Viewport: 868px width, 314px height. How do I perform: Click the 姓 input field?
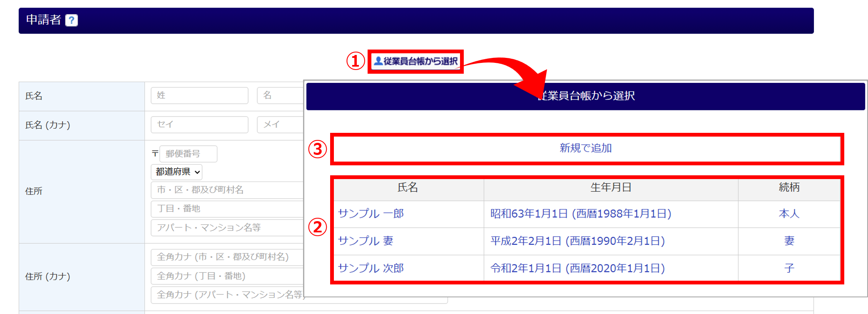[x=199, y=95]
